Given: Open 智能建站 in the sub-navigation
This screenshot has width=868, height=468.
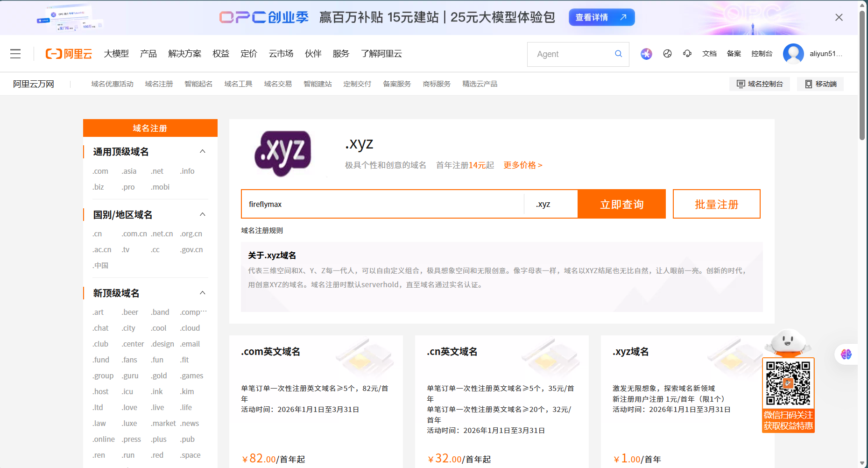Looking at the screenshot, I should click(318, 84).
